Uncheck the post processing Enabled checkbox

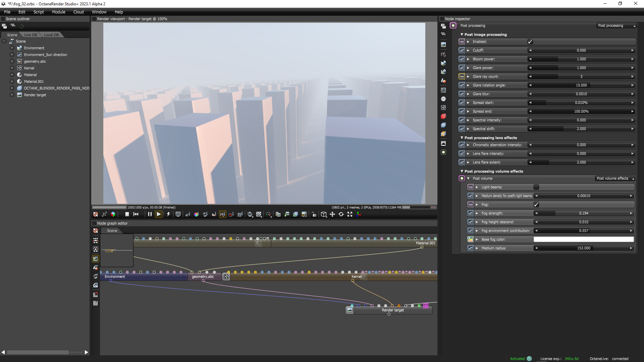click(530, 42)
